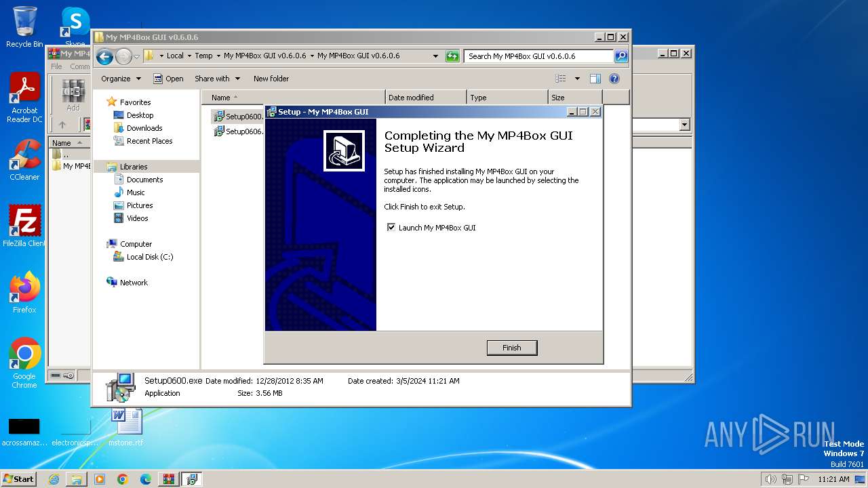Select Computer in navigation pane

(x=136, y=244)
